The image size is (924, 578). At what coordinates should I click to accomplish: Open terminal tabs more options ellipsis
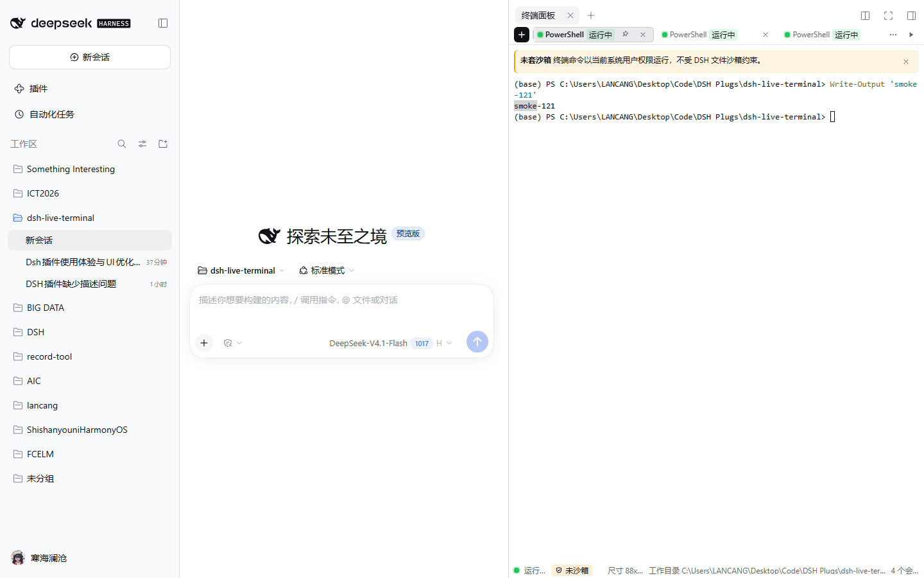[x=893, y=35]
